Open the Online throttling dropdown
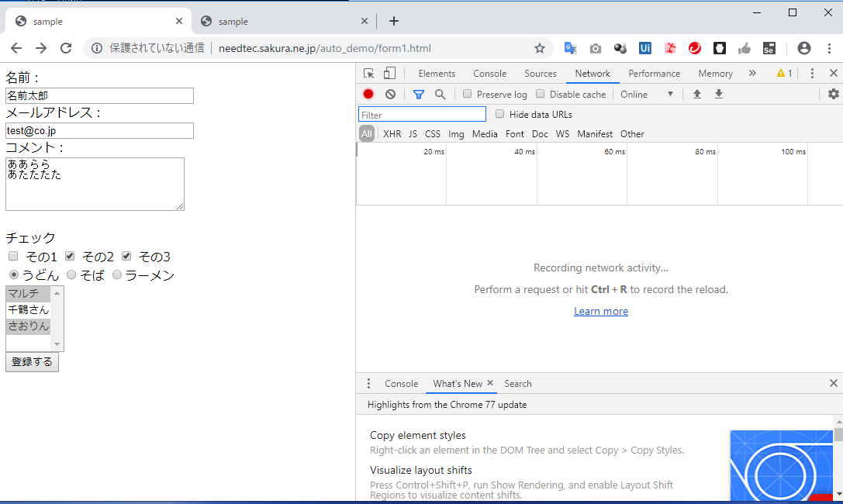The width and height of the screenshot is (843, 504). pos(647,94)
